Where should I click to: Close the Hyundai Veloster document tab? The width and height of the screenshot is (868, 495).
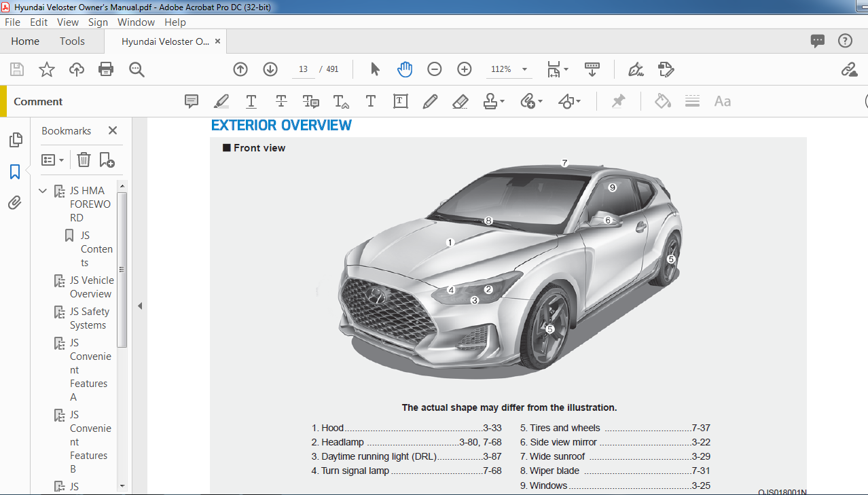[x=218, y=41]
